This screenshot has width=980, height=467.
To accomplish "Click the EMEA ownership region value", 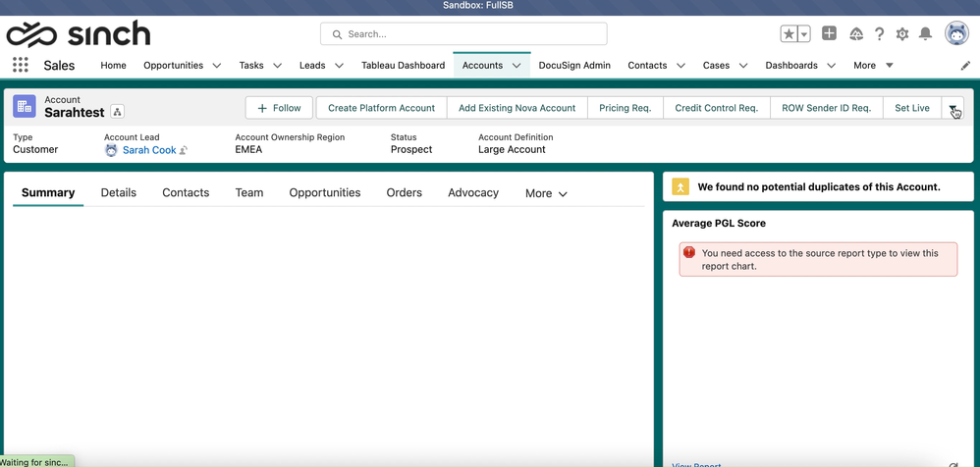I will click(248, 150).
